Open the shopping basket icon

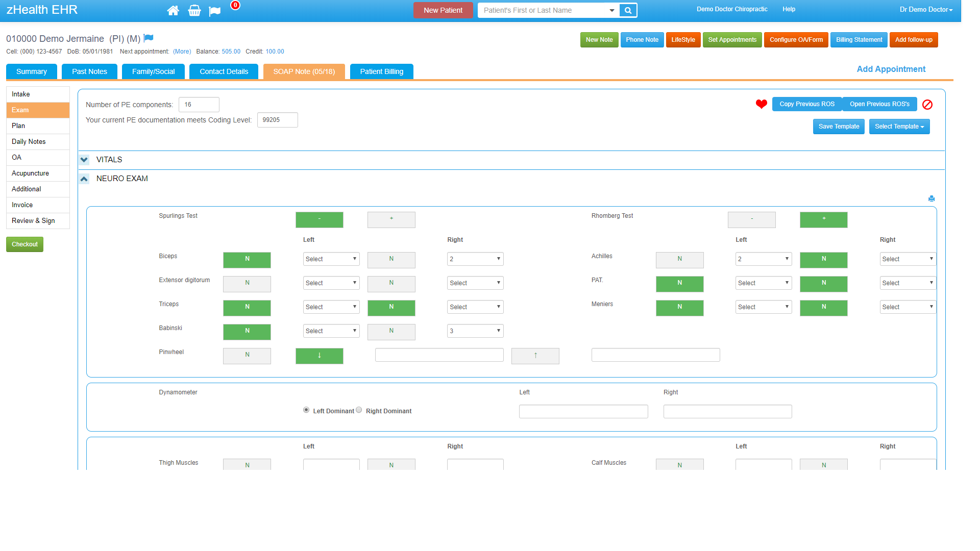coord(194,11)
